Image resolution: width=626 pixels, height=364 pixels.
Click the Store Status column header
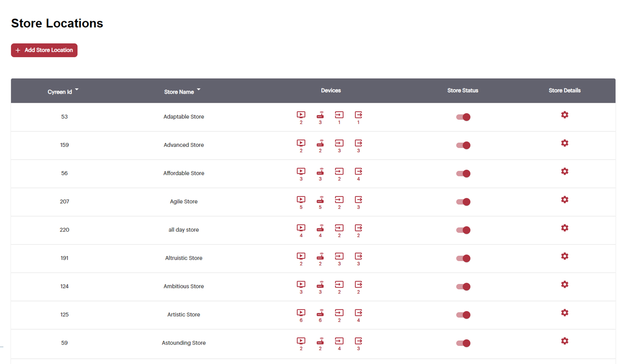click(463, 90)
